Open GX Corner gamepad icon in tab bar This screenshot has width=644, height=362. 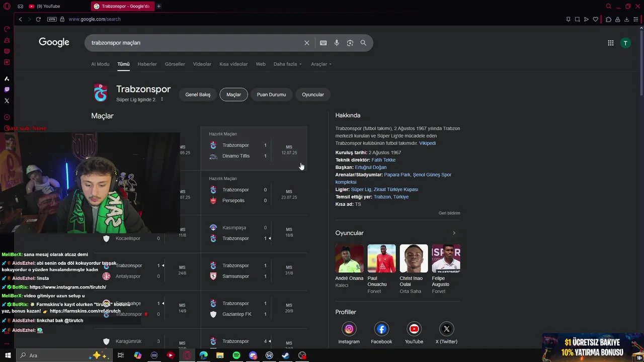click(20, 6)
